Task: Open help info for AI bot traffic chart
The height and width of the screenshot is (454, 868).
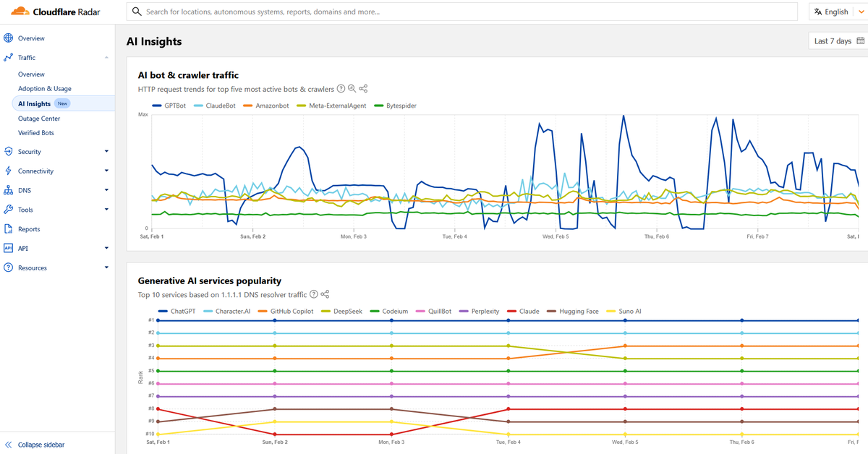Action: [341, 89]
